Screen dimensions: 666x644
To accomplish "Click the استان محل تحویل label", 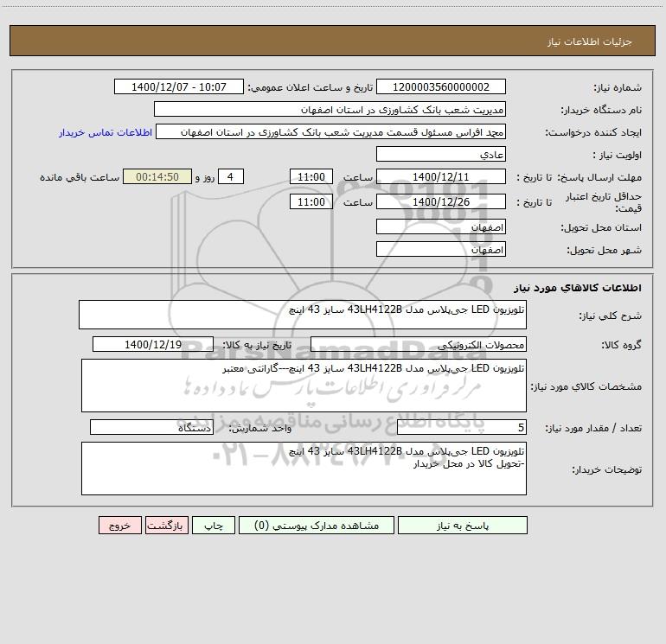I will click(x=601, y=227).
